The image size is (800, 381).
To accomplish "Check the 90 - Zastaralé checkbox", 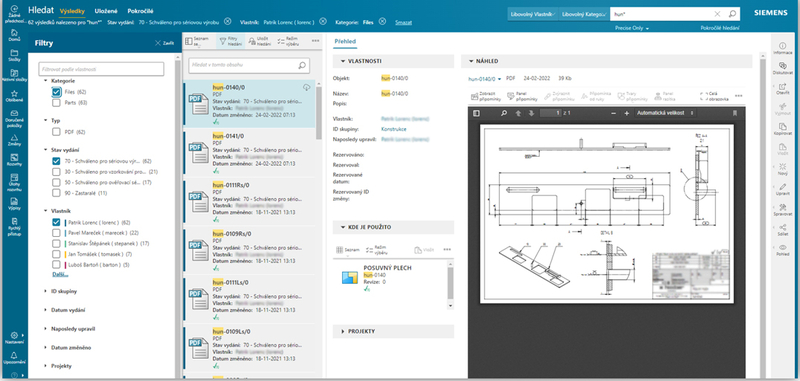I will click(57, 193).
